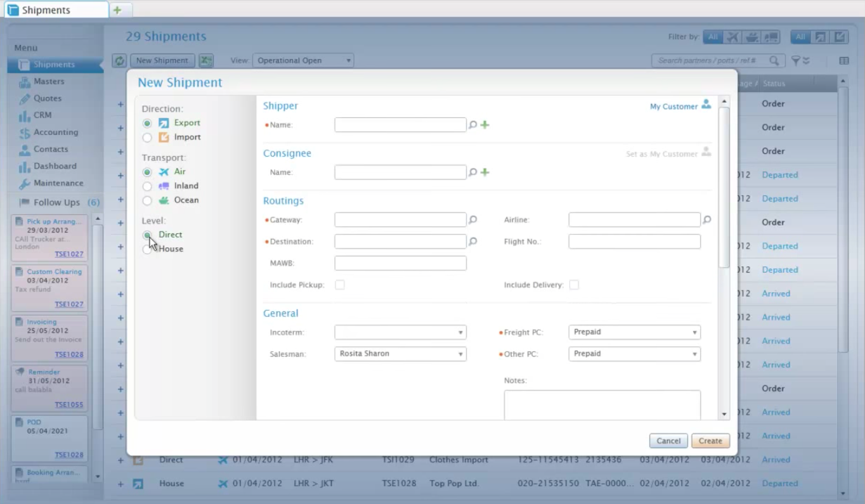Click the magnifier next to Gateway field
Image resolution: width=865 pixels, height=504 pixels.
(472, 220)
